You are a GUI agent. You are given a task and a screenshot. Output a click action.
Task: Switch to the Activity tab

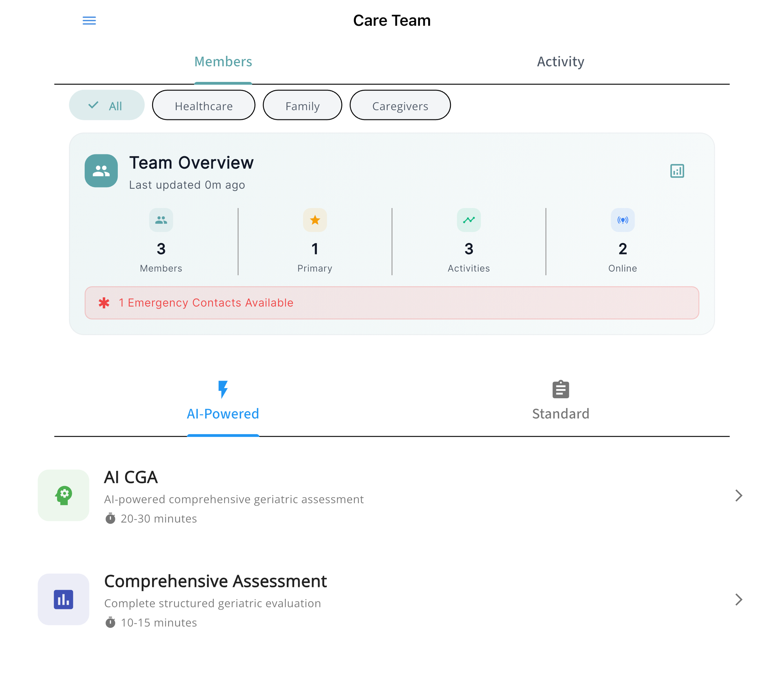560,62
